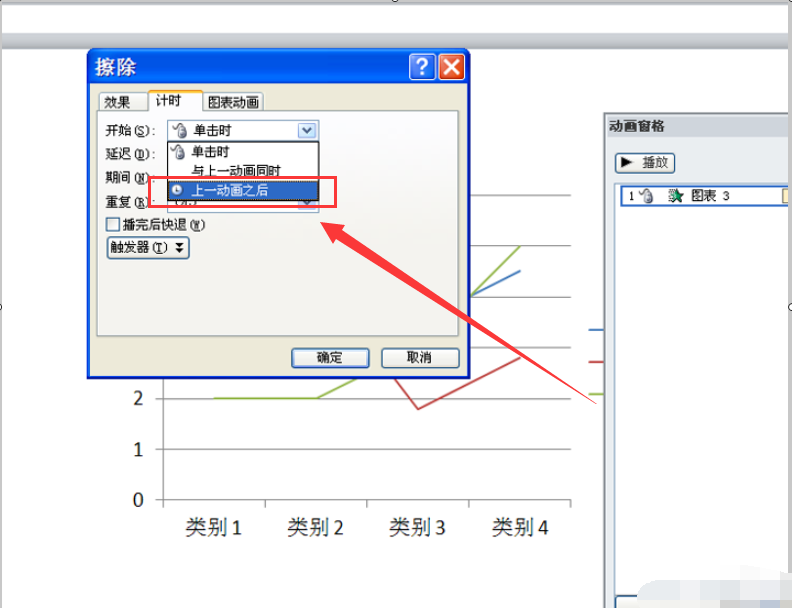Click mouse icon beside 图表 3
The width and height of the screenshot is (792, 608).
pos(647,196)
